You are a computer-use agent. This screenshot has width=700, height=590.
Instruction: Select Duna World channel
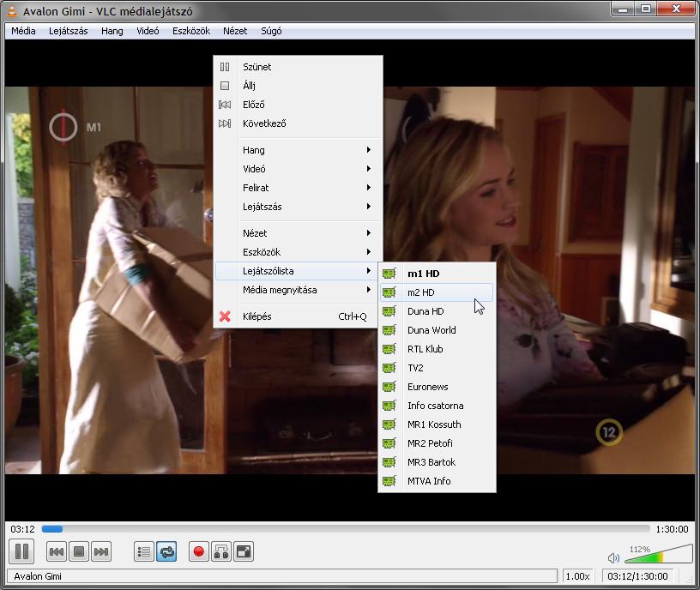(x=437, y=330)
